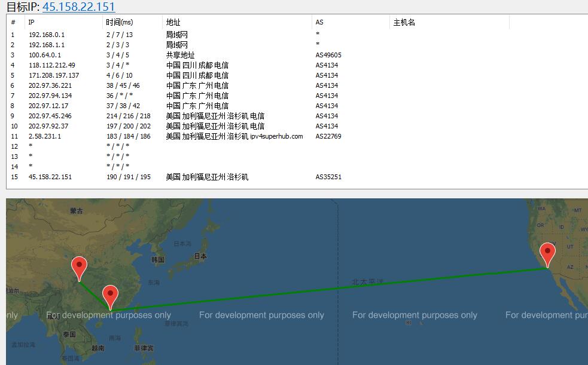This screenshot has width=588, height=365.
Task: Click the 越南 label on the map
Action: 98,348
